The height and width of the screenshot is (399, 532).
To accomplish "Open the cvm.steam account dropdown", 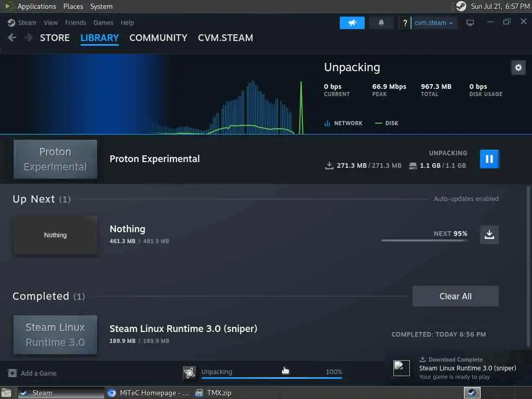I will pyautogui.click(x=434, y=23).
